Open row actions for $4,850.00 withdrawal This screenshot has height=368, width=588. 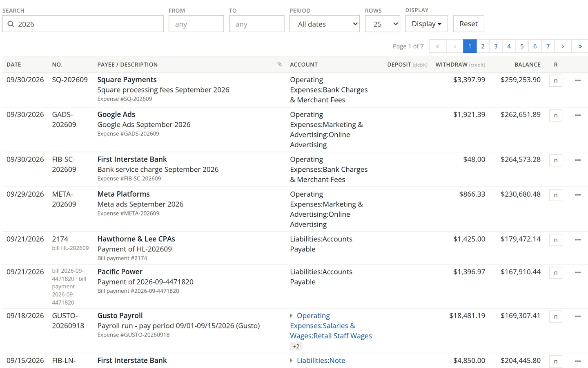pos(578,361)
